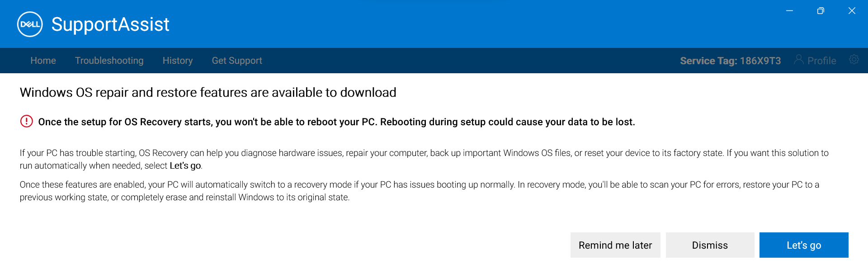Image resolution: width=868 pixels, height=269 pixels.
Task: Click the Service Tag 186X9T3 text
Action: click(730, 61)
